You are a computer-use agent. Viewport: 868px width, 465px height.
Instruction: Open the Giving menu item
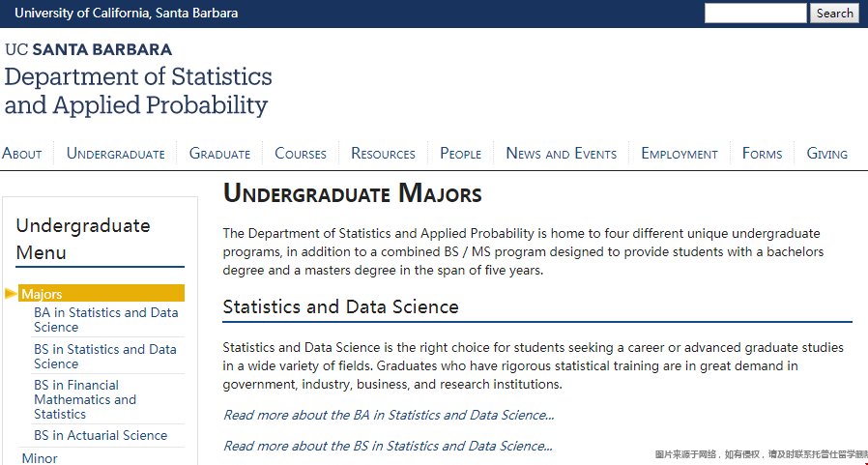[827, 154]
